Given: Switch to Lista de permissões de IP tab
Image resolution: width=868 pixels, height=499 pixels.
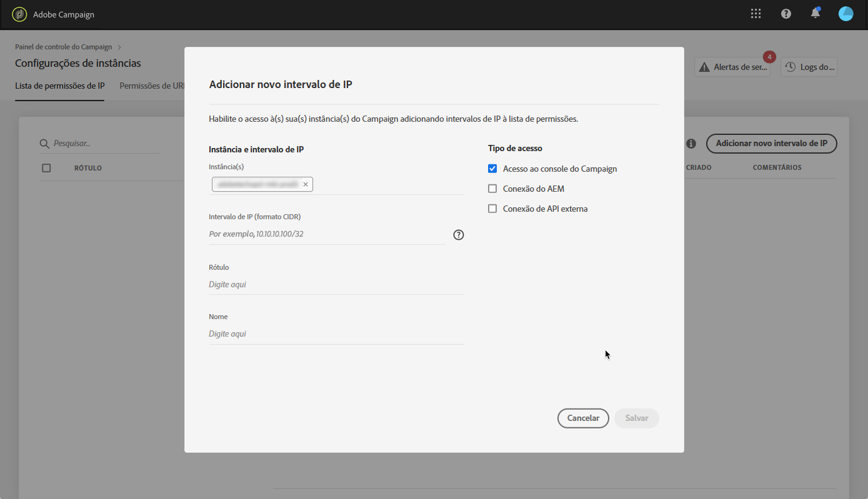Looking at the screenshot, I should tap(59, 86).
